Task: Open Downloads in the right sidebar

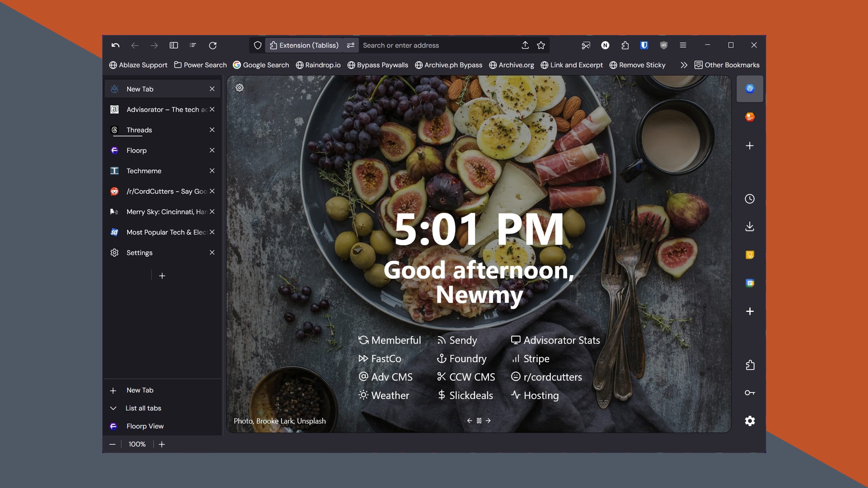Action: point(750,226)
